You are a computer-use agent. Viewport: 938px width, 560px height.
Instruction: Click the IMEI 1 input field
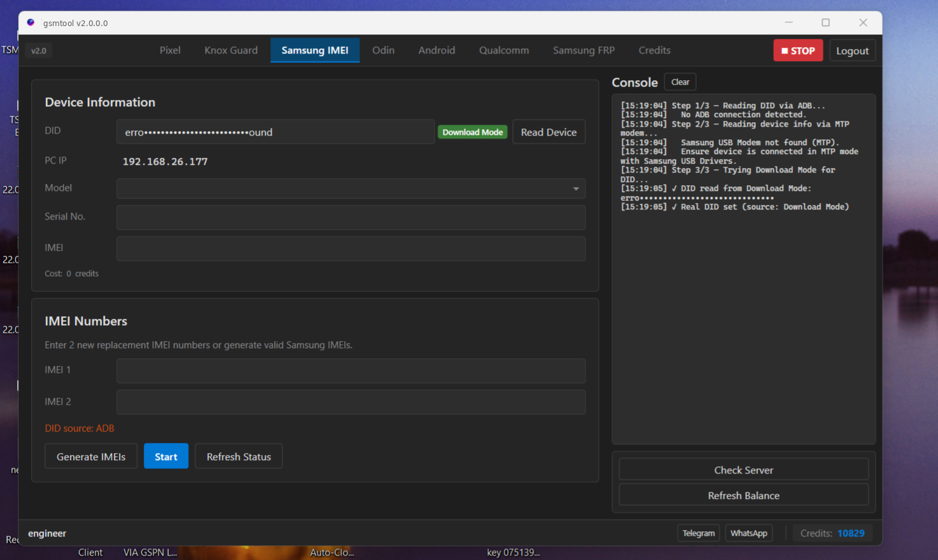(351, 370)
